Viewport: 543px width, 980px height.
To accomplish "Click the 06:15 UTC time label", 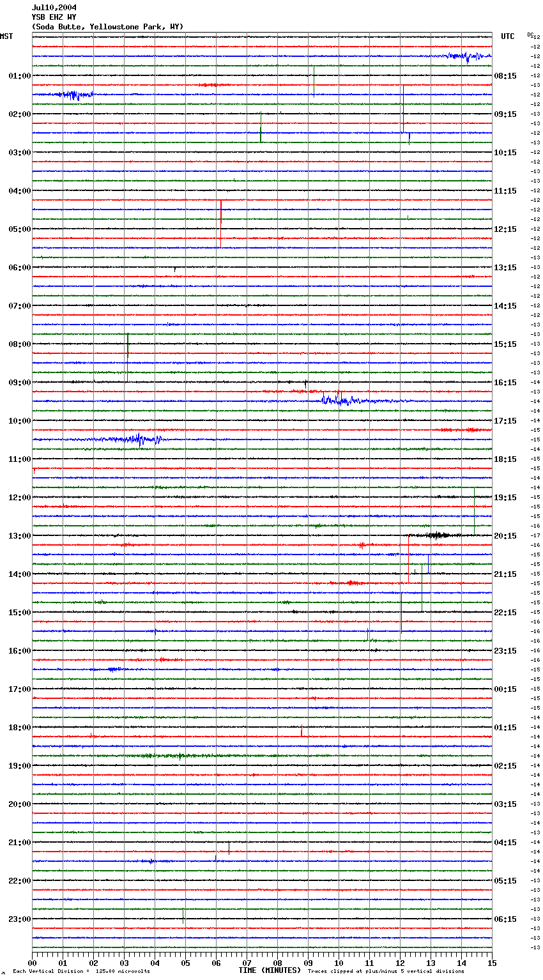I will point(505,919).
